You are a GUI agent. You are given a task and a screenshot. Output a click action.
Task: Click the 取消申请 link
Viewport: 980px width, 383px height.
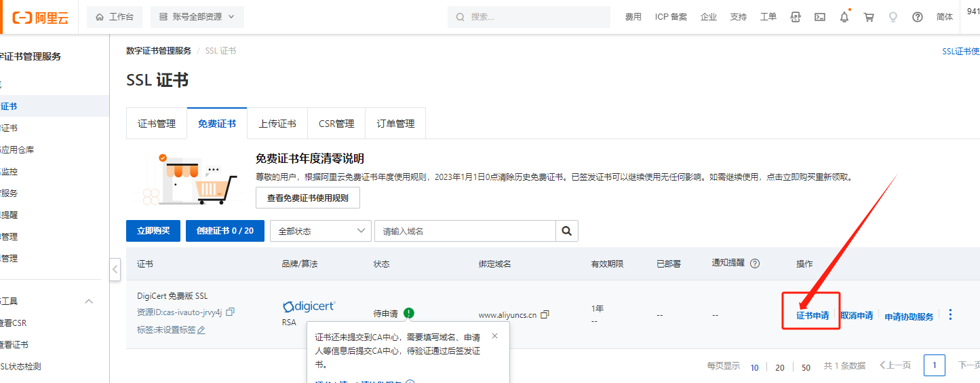(857, 316)
